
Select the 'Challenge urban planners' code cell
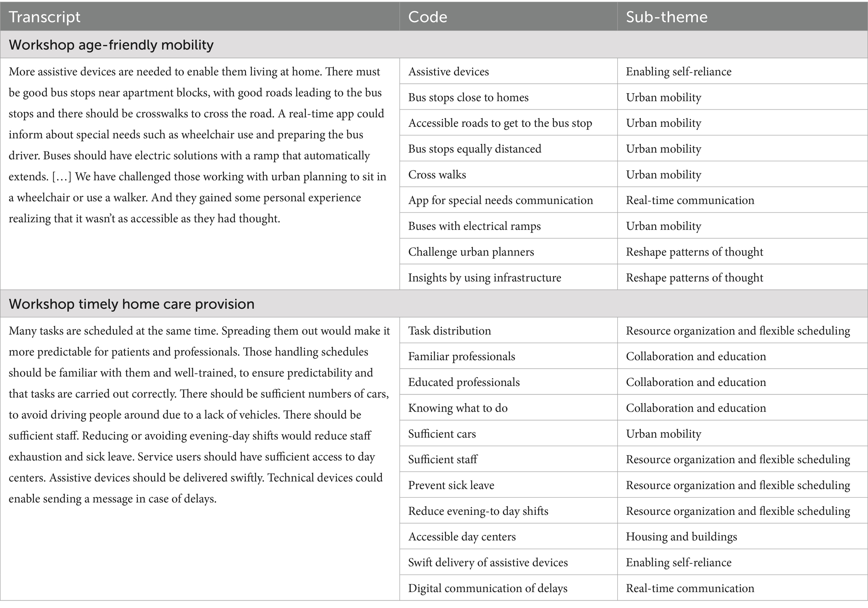pyautogui.click(x=471, y=252)
